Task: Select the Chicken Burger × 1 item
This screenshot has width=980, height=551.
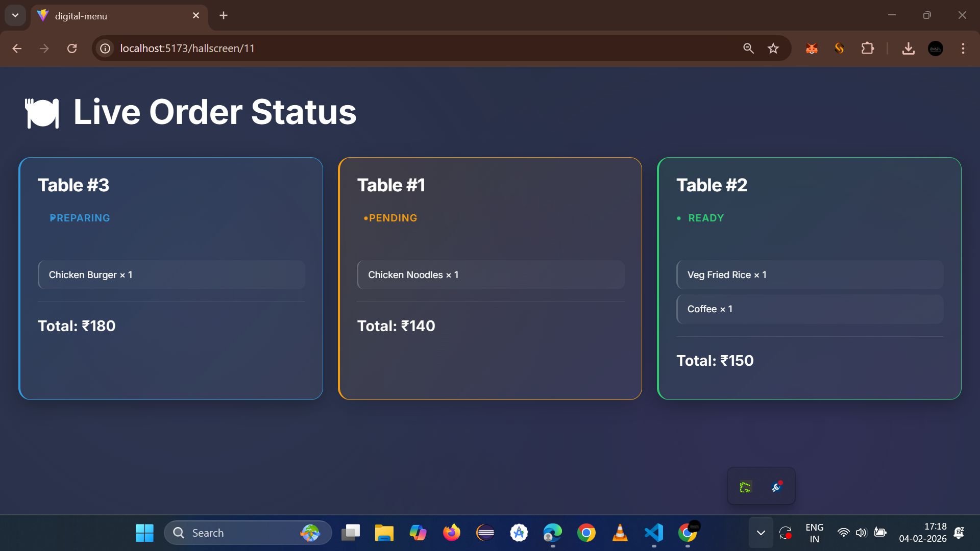Action: pos(171,275)
